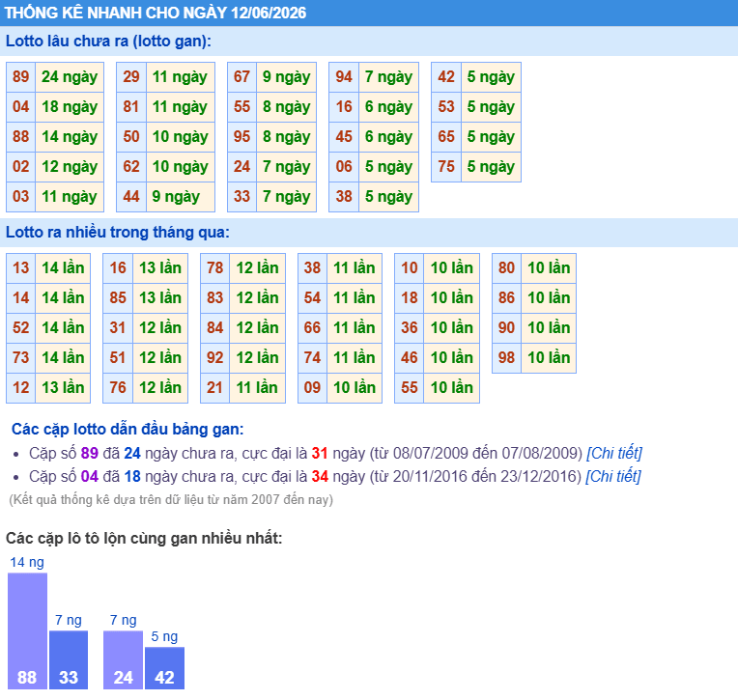The height and width of the screenshot is (700, 738).
Task: Select number 92 with 12 lần
Action: (215, 358)
